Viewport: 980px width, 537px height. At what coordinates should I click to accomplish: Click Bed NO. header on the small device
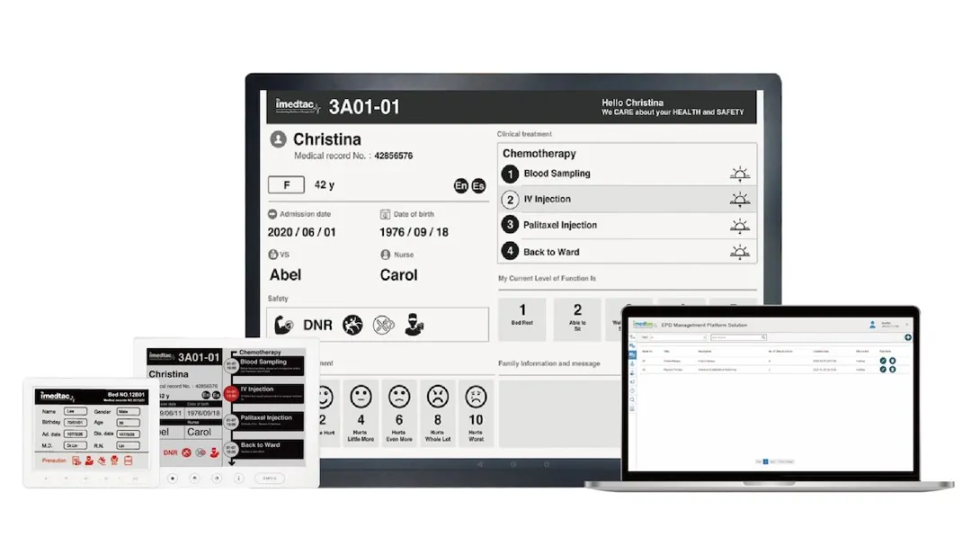coord(126,395)
